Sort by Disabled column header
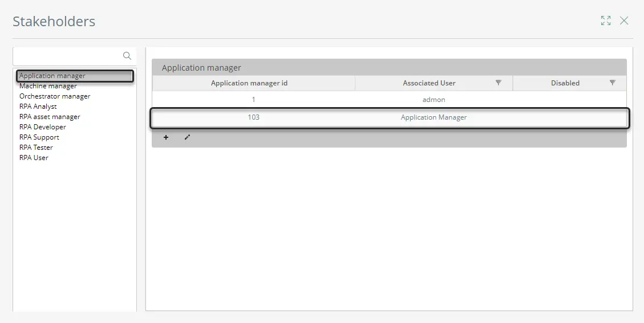Viewport: 644px width, 323px height. (x=565, y=83)
